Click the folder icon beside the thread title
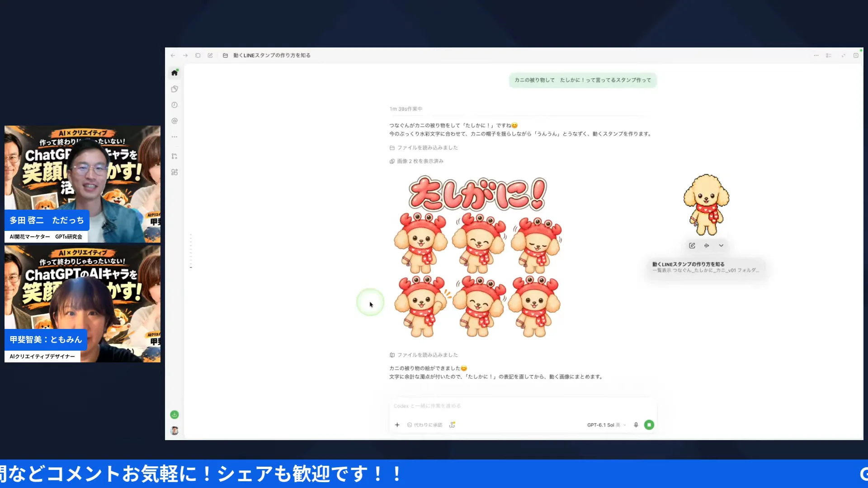Viewport: 868px width, 488px height. click(x=225, y=55)
